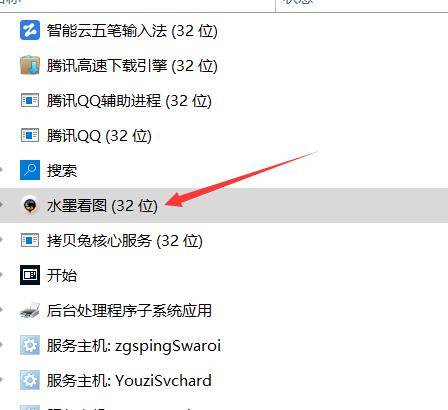Click the gear icon for zgspingSwaroi service host

[30, 345]
